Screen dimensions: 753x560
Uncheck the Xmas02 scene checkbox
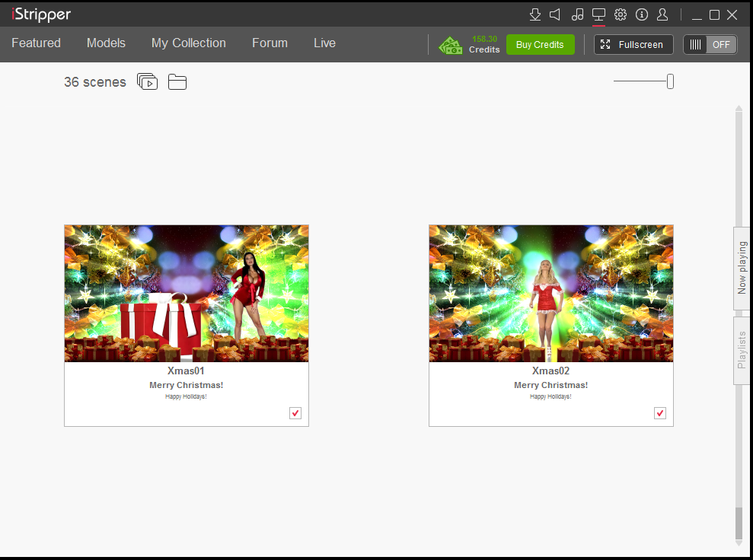(x=660, y=413)
